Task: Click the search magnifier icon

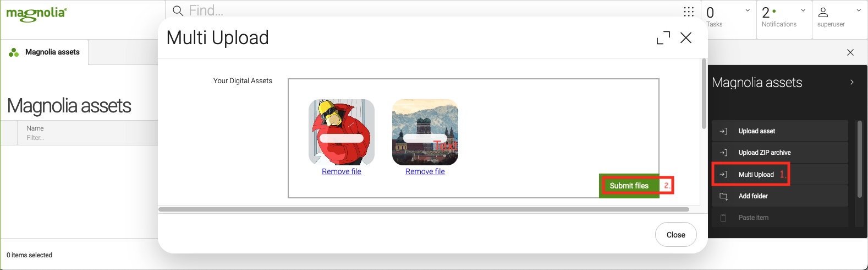Action: [x=178, y=11]
